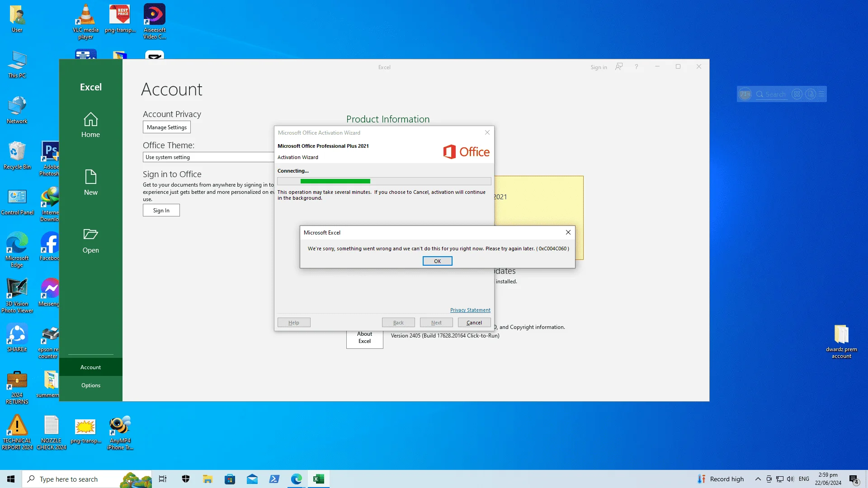The height and width of the screenshot is (488, 868).
Task: Select the 3D Vision Photo Viewer shortcut
Action: [x=17, y=296]
